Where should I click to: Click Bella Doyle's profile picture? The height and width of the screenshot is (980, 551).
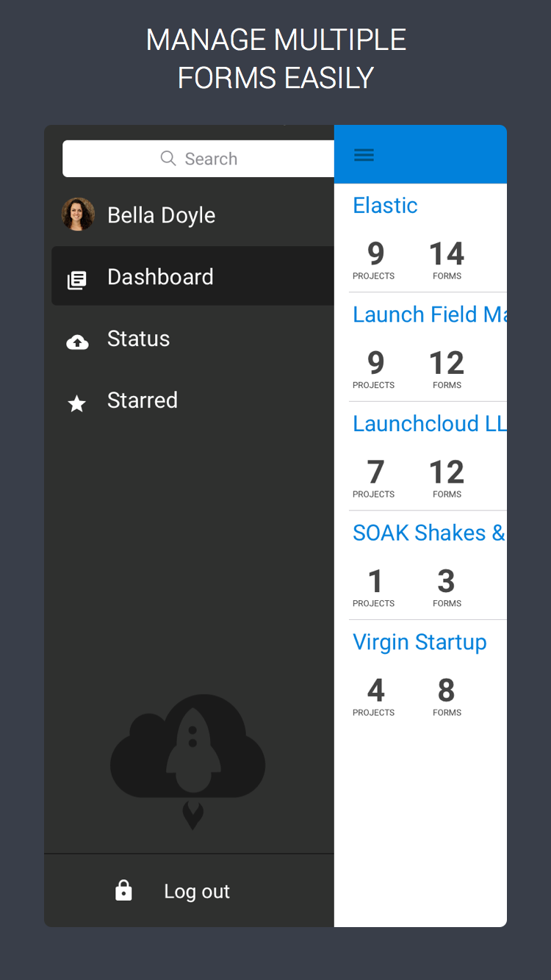click(x=78, y=214)
